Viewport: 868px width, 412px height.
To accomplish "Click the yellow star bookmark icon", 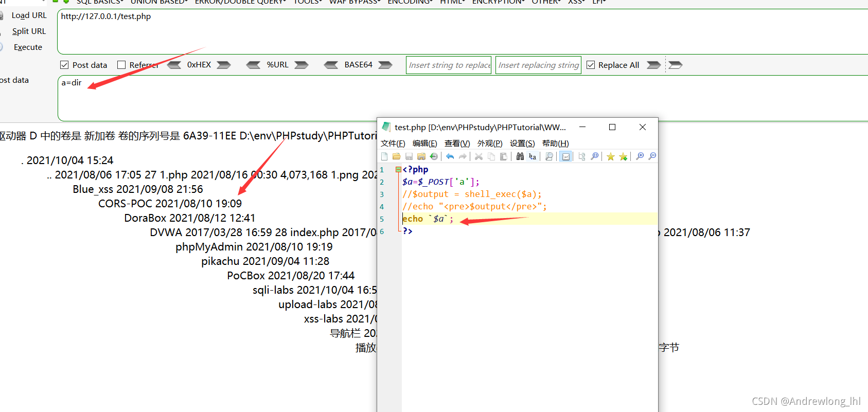I will tap(611, 156).
